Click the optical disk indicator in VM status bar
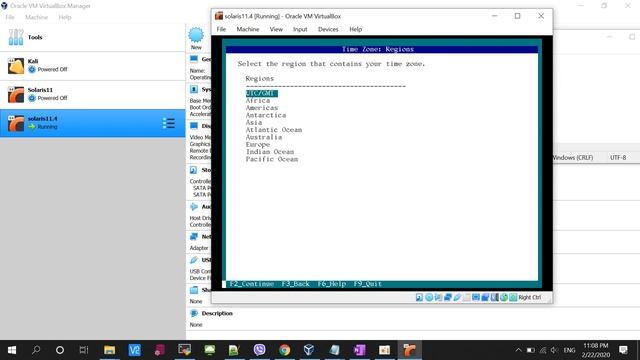 pos(429,297)
